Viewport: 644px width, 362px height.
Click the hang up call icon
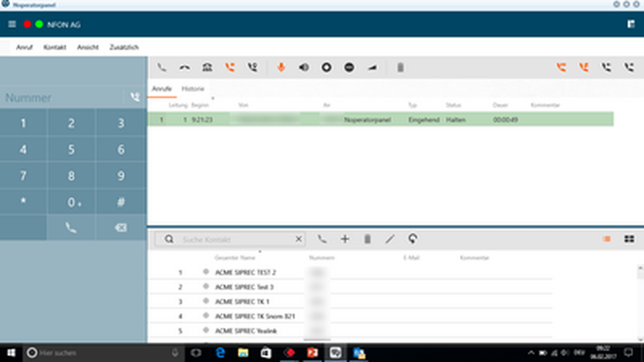point(185,68)
